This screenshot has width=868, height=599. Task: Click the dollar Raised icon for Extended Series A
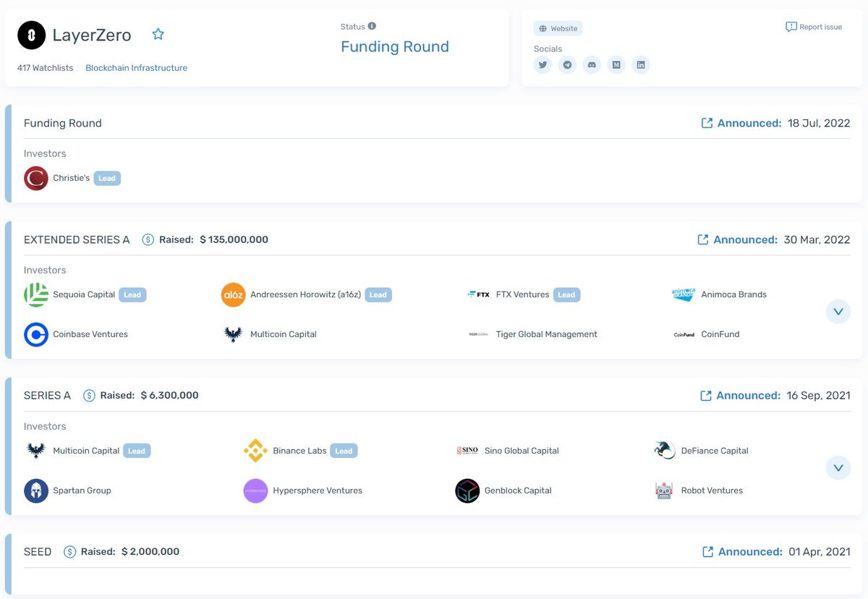click(x=148, y=239)
